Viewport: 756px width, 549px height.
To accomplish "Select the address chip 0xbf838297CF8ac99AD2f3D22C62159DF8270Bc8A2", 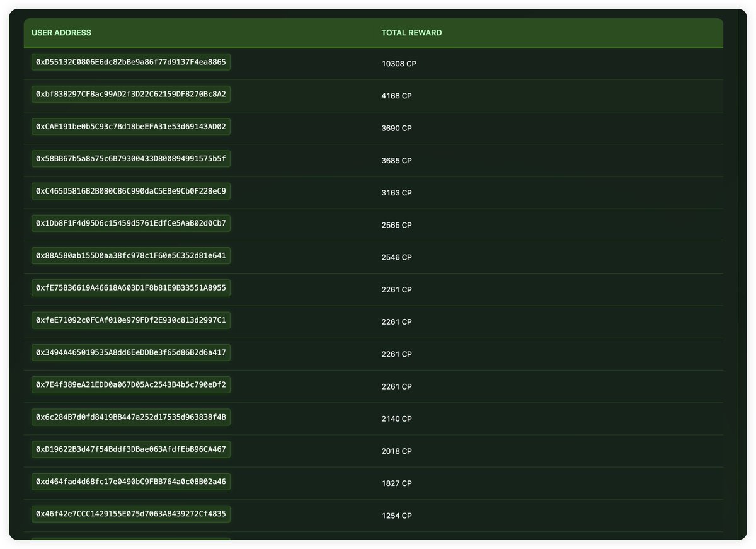I will [129, 94].
